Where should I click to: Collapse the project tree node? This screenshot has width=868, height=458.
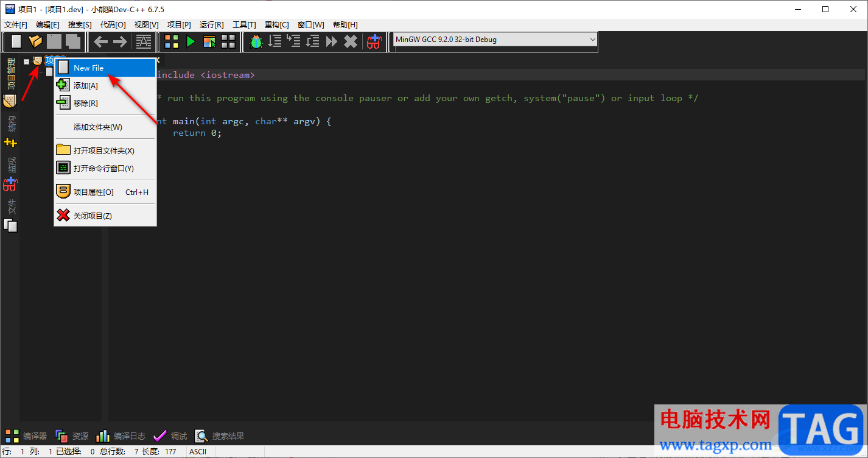point(26,61)
